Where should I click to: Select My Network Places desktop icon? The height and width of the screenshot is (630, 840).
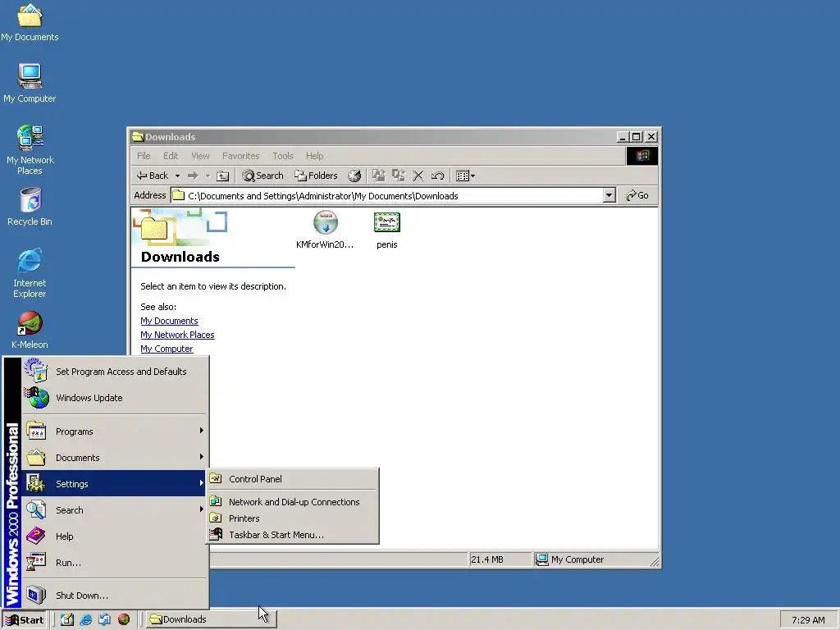30,150
